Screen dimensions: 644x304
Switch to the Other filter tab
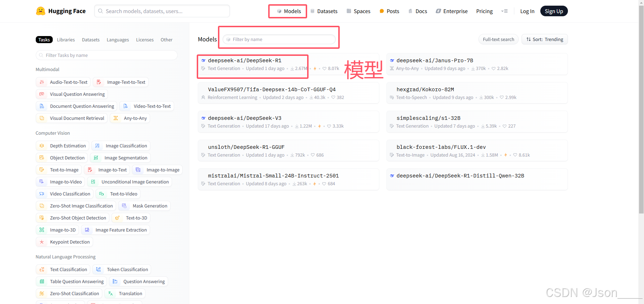click(166, 40)
